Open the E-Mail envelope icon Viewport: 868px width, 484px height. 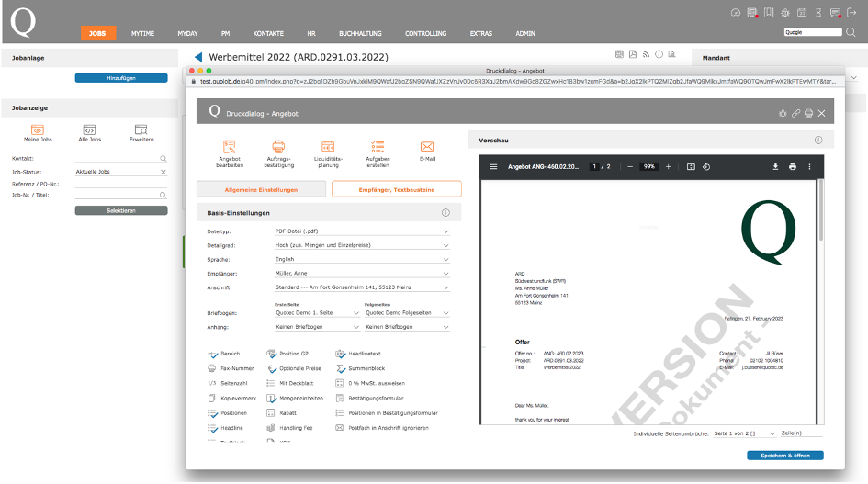coord(427,147)
